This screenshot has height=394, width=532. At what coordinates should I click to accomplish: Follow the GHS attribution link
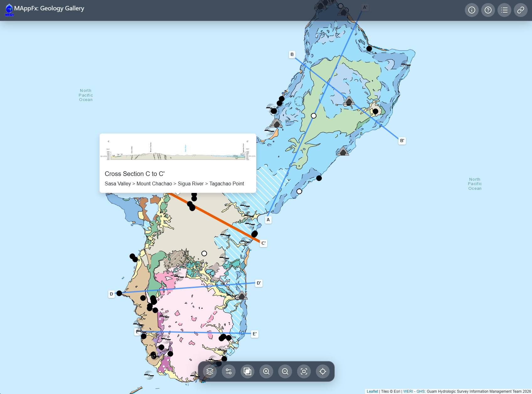[x=421, y=391]
